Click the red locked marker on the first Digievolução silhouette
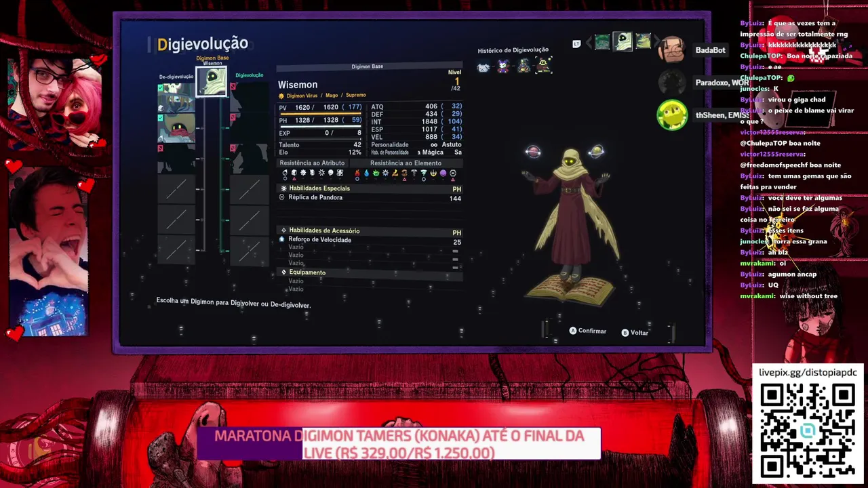Viewport: 868px width, 488px height. point(233,87)
